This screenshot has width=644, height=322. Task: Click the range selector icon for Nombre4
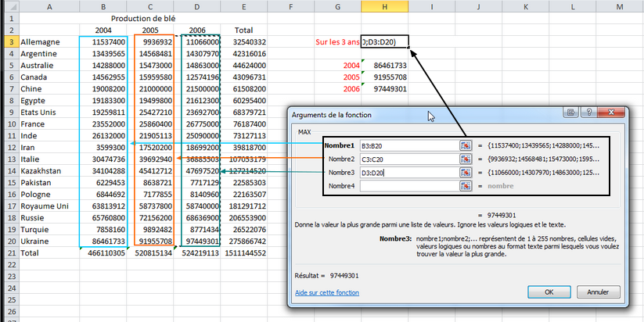465,186
